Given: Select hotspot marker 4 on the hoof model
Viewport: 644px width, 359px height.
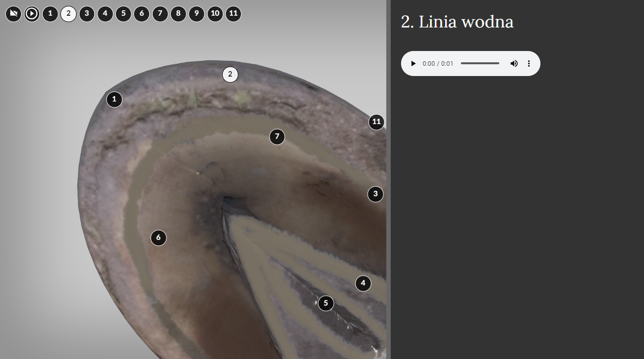Looking at the screenshot, I should [363, 283].
